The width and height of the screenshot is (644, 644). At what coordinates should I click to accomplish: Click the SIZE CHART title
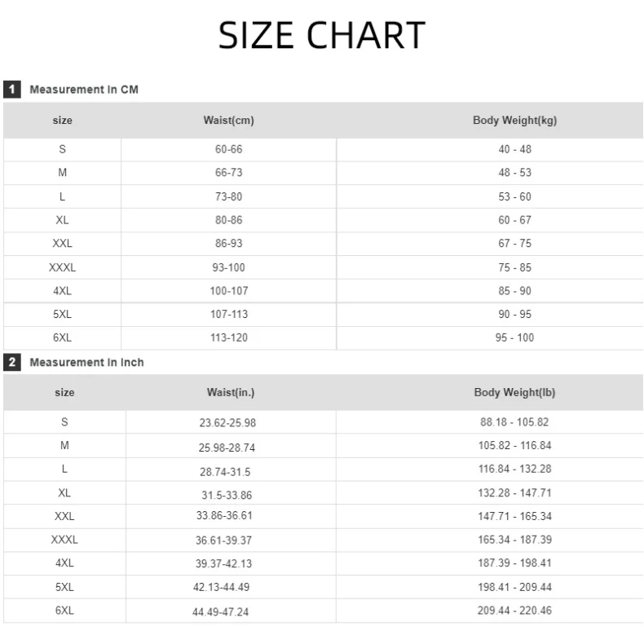pos(322,36)
